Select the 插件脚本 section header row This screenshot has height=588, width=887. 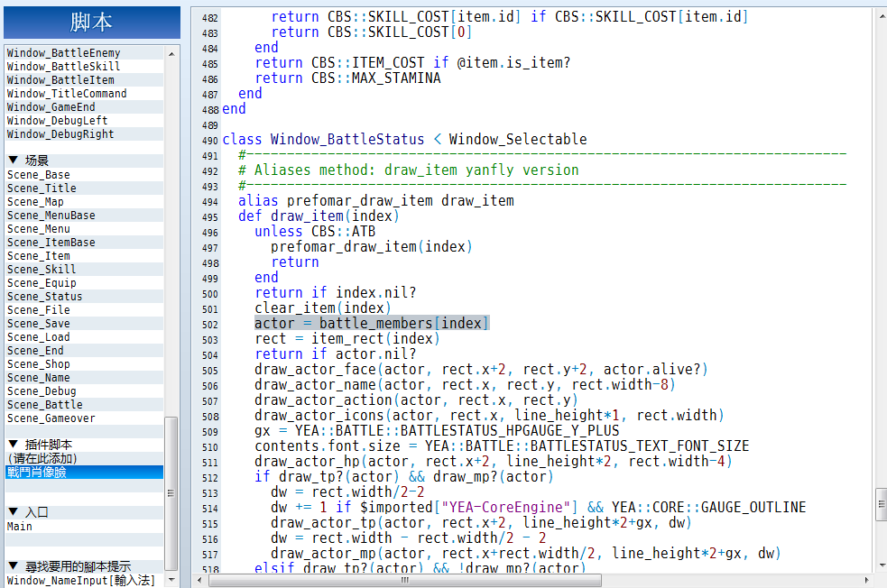[85, 445]
